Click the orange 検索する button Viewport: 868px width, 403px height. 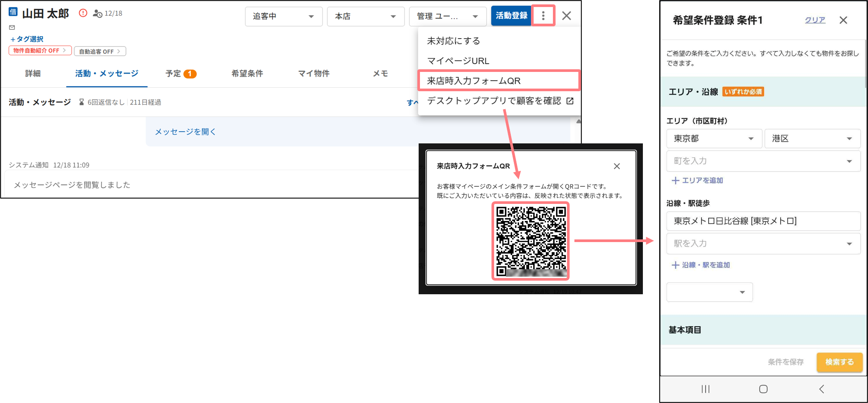point(839,362)
